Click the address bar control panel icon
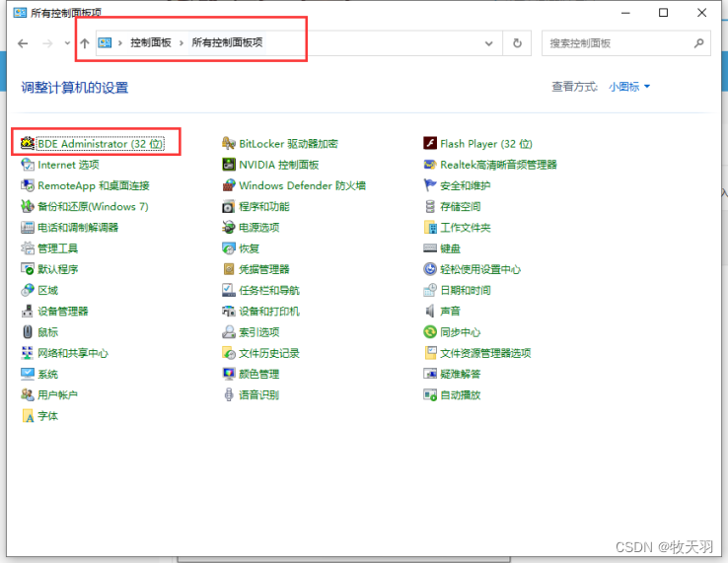The height and width of the screenshot is (563, 728). coord(105,42)
